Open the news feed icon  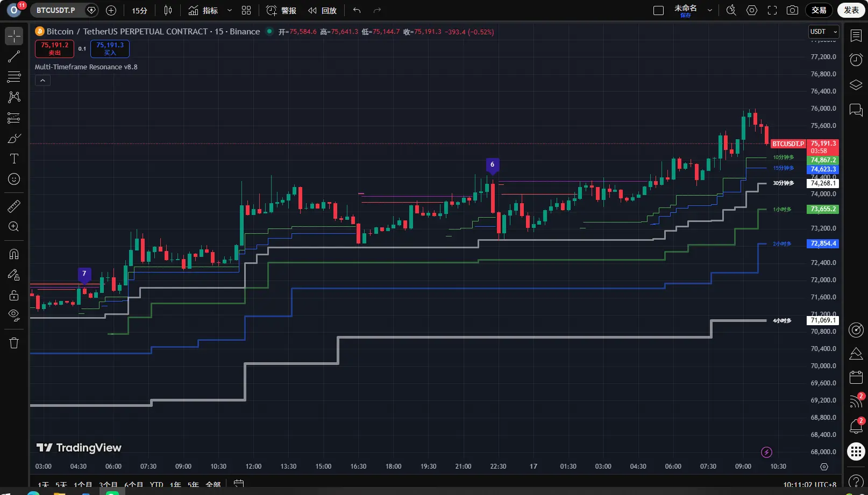tap(856, 401)
